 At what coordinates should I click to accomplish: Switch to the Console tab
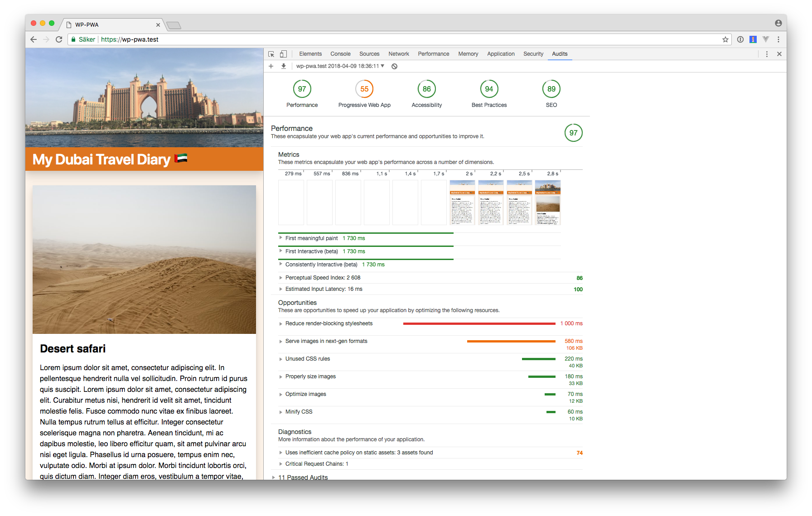(340, 54)
